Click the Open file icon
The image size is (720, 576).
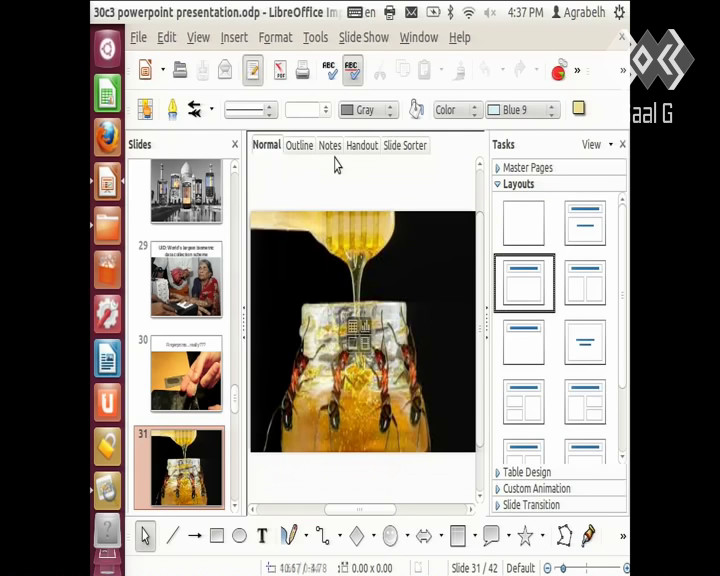pyautogui.click(x=180, y=70)
